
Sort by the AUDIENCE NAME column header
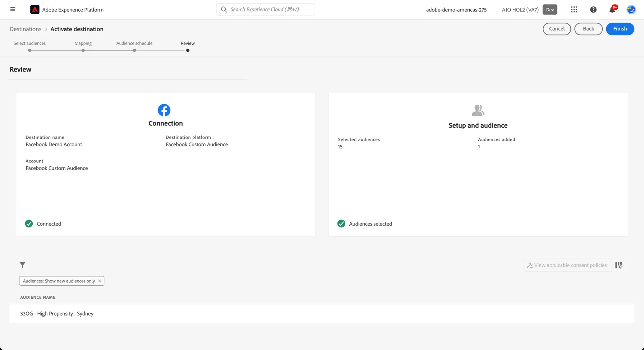tap(38, 298)
